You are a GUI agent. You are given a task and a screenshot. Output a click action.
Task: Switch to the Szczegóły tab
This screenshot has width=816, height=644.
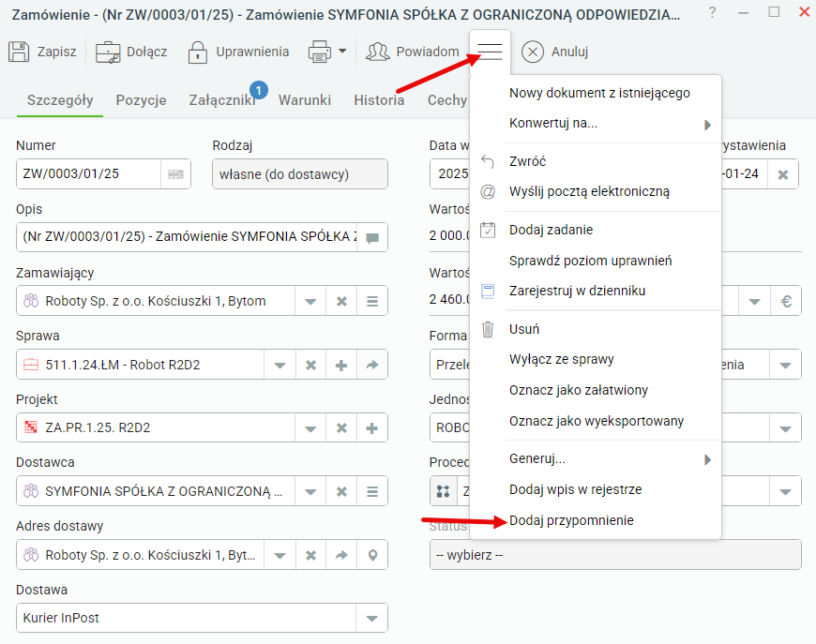(x=60, y=100)
